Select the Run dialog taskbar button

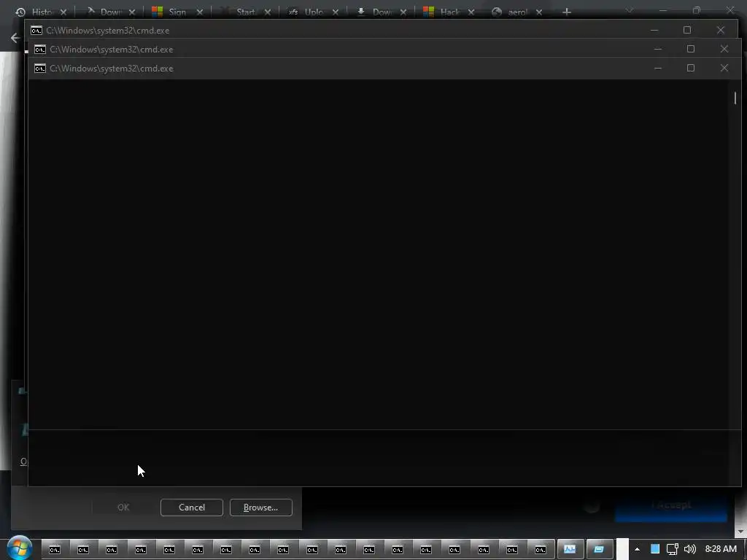599,549
